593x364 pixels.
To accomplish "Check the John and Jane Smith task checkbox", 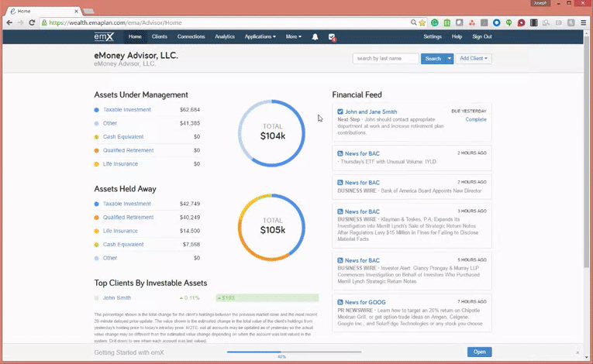I will (x=340, y=112).
